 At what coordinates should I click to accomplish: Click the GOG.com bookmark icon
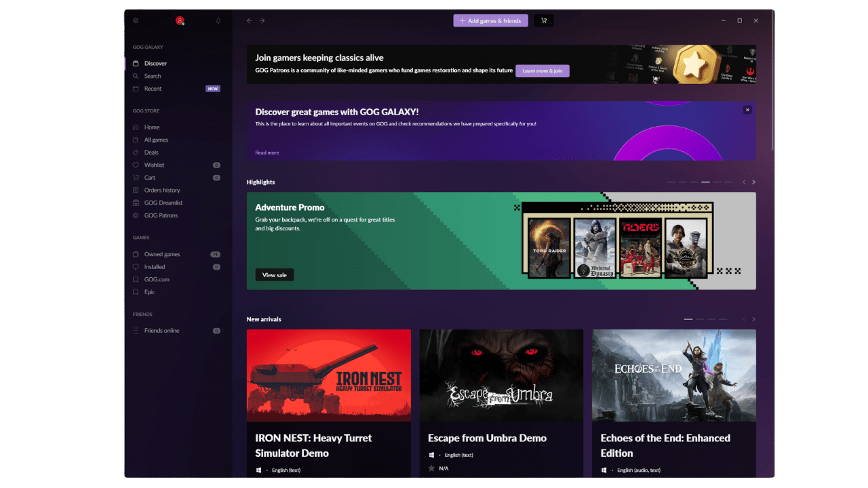136,279
